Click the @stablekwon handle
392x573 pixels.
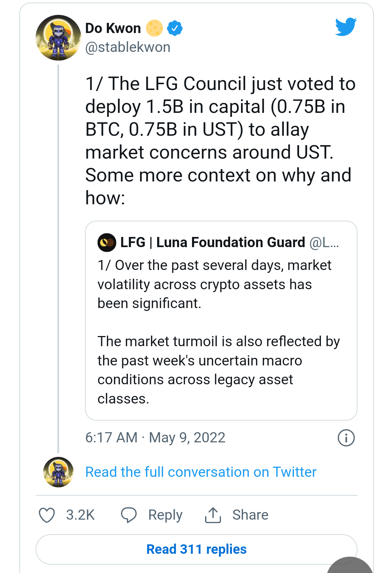pyautogui.click(x=127, y=47)
